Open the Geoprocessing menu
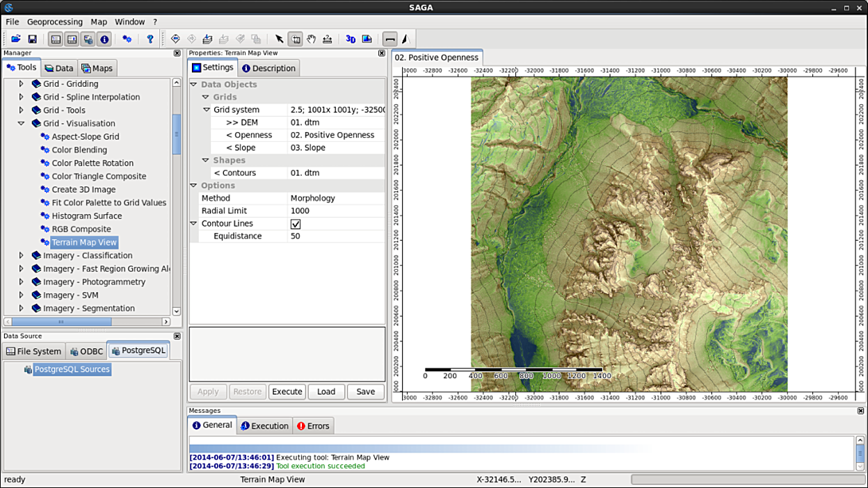This screenshot has height=488, width=868. tap(54, 22)
